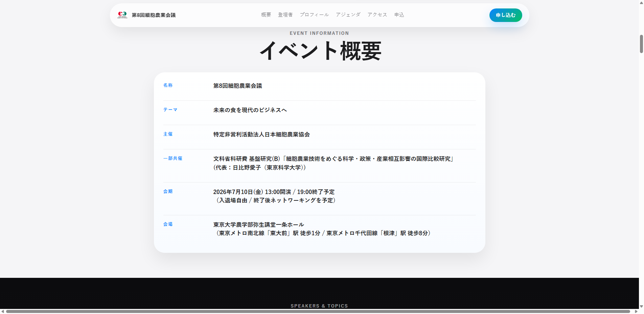644x314 pixels.
Task: Click the EVENT INFORMATION label
Action: coord(319,33)
